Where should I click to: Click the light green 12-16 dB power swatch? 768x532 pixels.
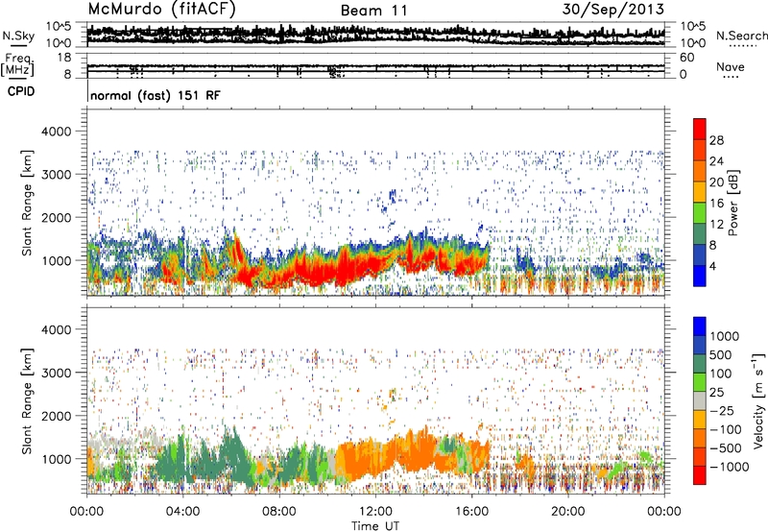700,213
